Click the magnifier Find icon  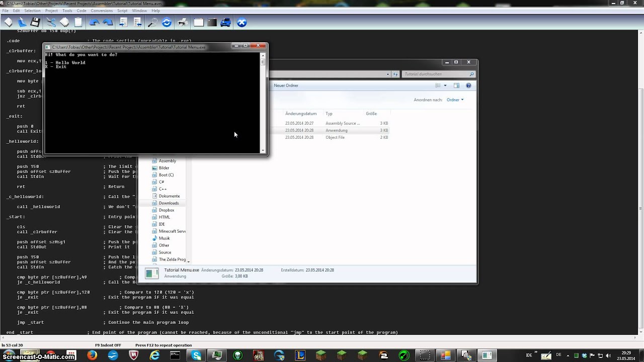pyautogui.click(x=153, y=22)
